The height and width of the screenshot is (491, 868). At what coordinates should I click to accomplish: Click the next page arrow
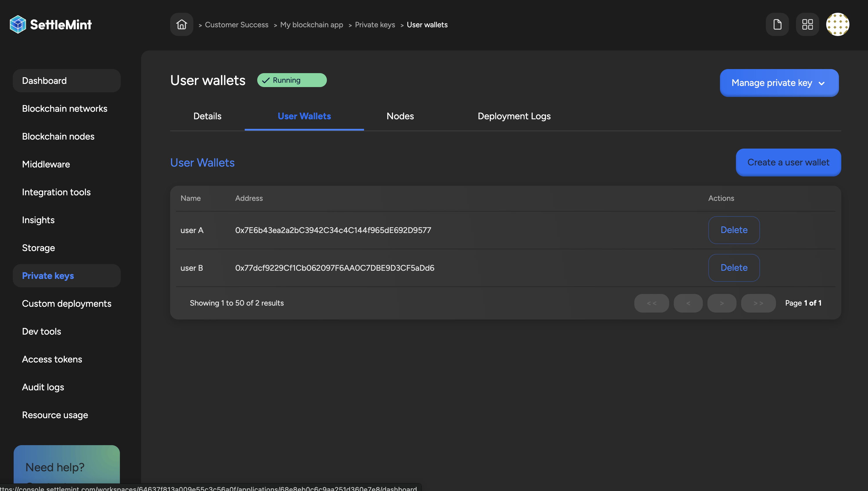click(722, 303)
